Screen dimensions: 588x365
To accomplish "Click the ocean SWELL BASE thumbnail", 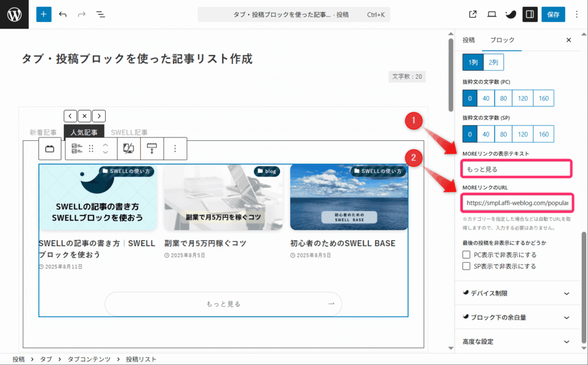I will pyautogui.click(x=349, y=197).
